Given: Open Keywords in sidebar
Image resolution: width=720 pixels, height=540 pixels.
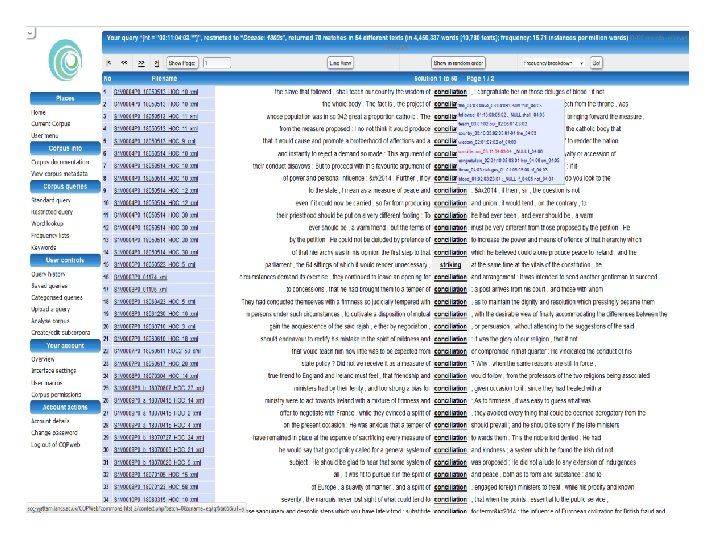Looking at the screenshot, I should pos(44,247).
